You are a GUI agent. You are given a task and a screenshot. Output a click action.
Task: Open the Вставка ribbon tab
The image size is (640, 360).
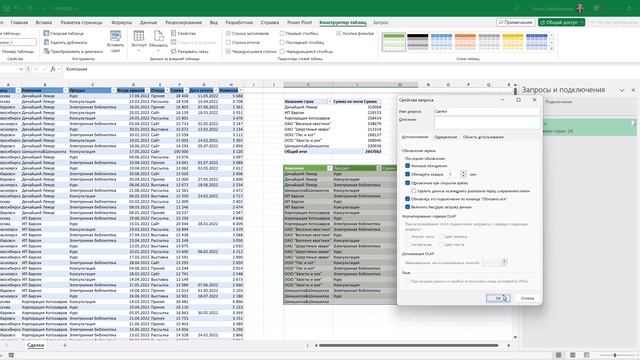click(x=44, y=22)
